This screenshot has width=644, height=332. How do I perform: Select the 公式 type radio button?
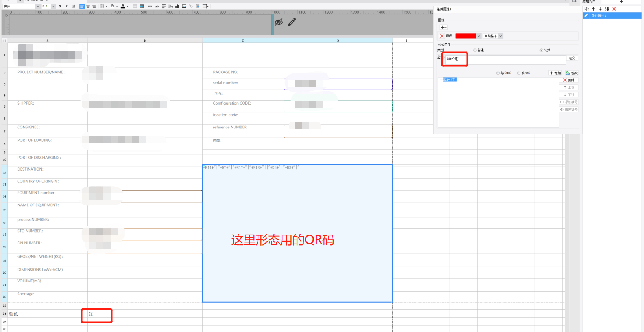(x=541, y=50)
